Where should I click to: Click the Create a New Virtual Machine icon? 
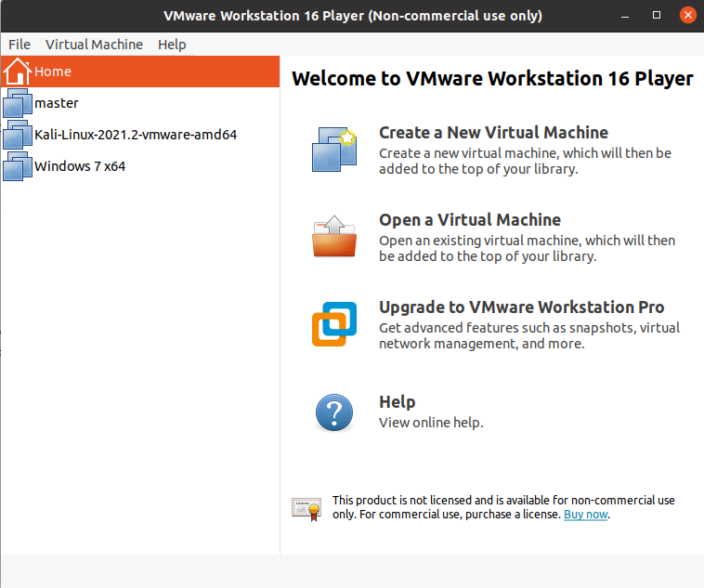333,149
